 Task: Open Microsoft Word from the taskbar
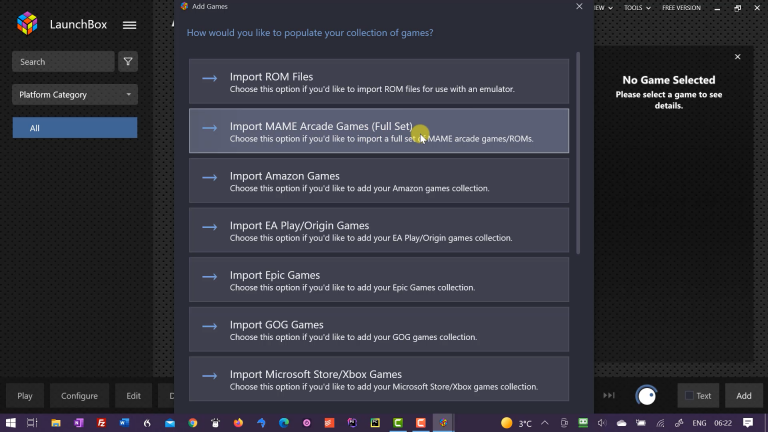pos(124,423)
